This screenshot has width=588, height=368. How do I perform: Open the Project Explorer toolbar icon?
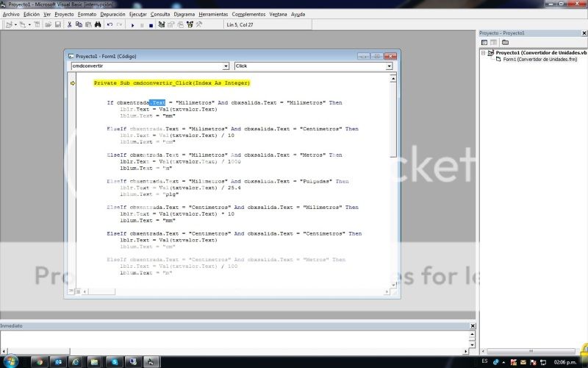pos(162,25)
